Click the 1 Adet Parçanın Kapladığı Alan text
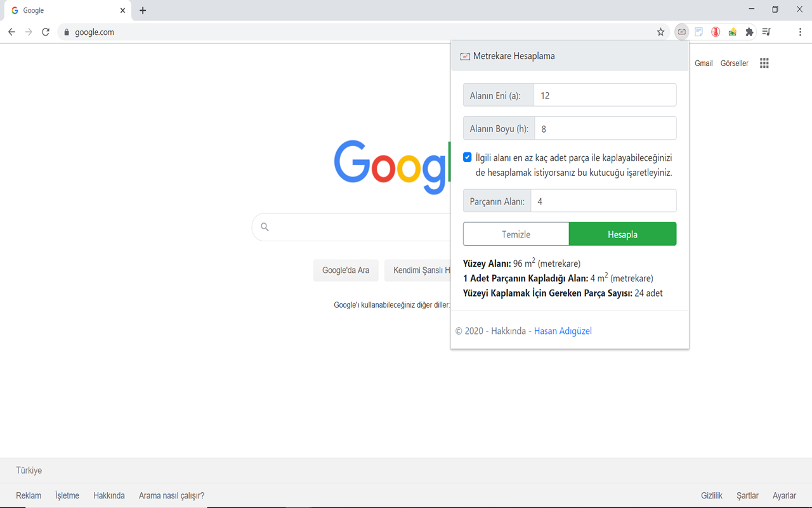812x508 pixels. 558,278
